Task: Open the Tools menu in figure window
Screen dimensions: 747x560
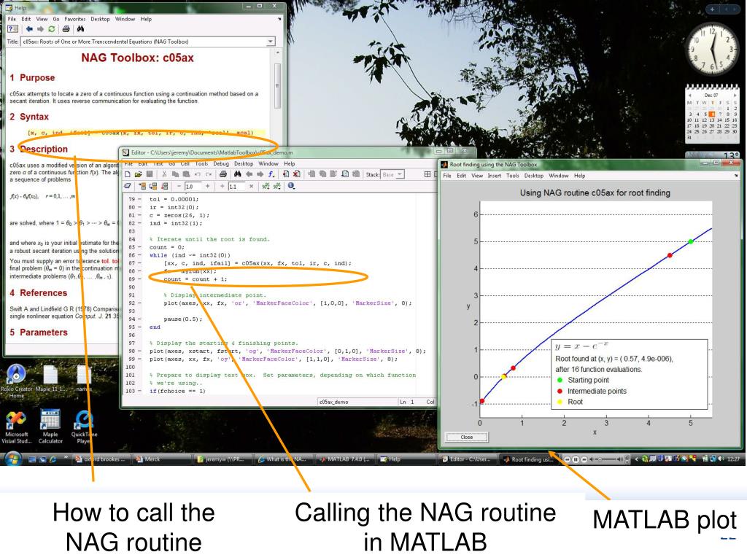Action: click(513, 176)
